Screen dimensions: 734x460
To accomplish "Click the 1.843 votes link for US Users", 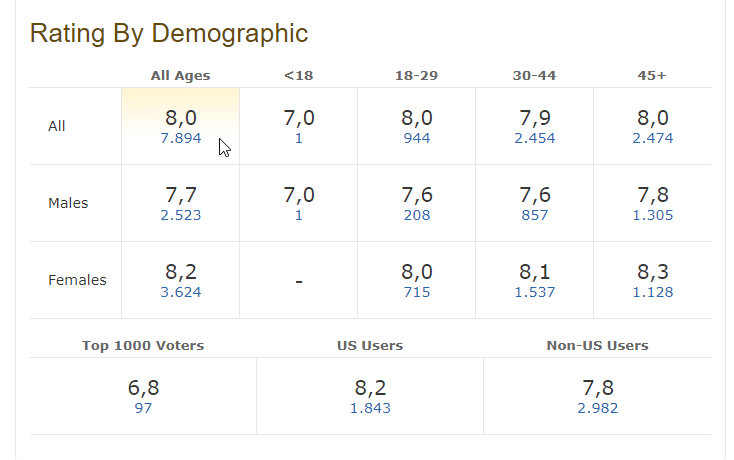I will click(x=370, y=408).
